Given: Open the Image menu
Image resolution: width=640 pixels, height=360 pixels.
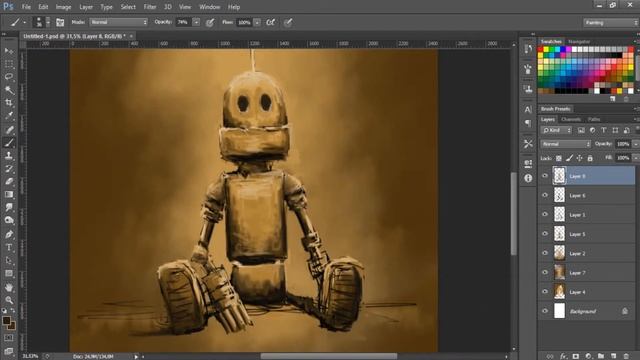Looking at the screenshot, I should 63,7.
